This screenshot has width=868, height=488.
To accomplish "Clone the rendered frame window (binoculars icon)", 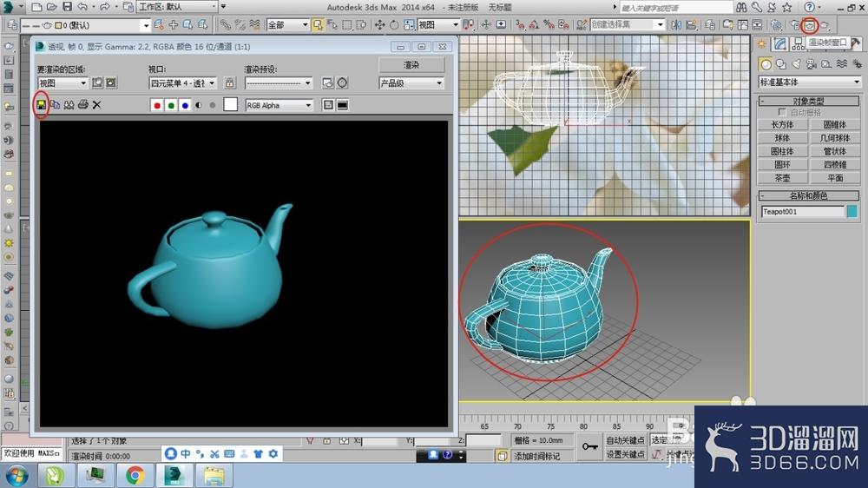I will [69, 105].
